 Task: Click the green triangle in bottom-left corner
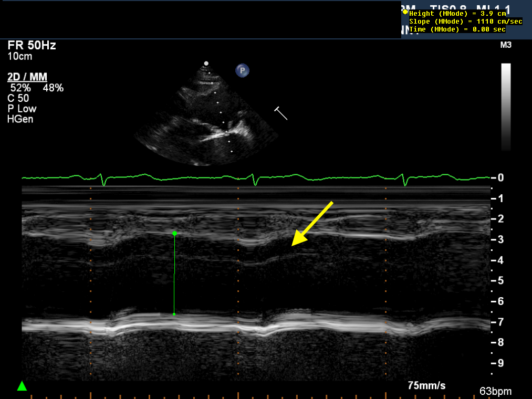[22, 386]
